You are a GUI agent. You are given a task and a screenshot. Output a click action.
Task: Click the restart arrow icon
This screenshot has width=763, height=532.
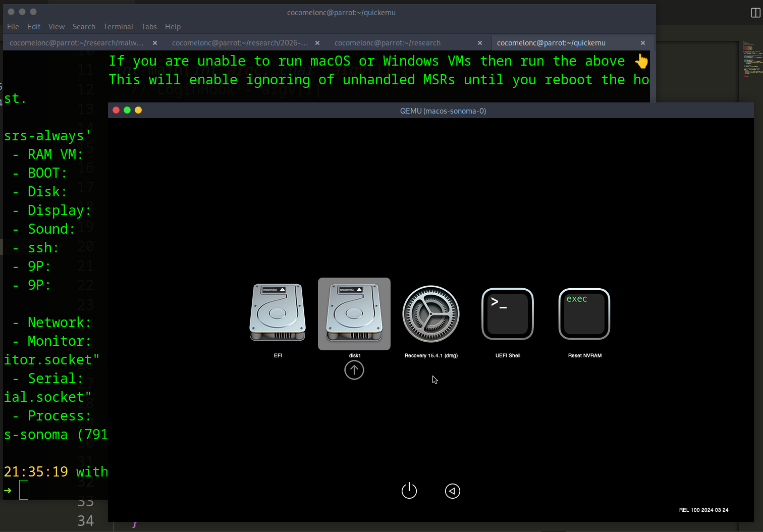[x=452, y=491]
